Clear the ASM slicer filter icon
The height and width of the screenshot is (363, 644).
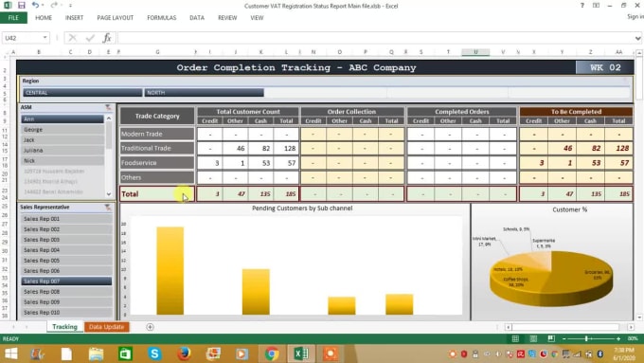pyautogui.click(x=108, y=107)
